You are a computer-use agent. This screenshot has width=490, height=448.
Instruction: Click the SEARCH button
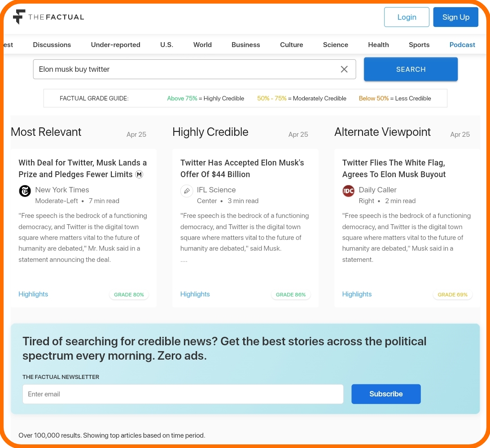[x=411, y=70]
